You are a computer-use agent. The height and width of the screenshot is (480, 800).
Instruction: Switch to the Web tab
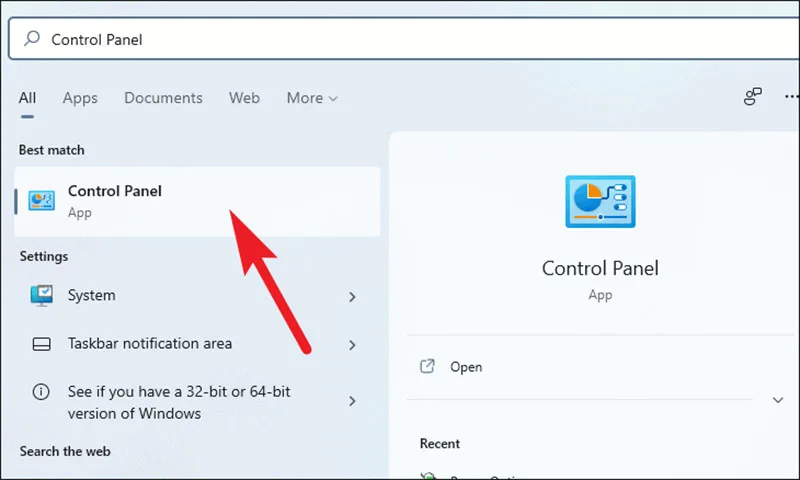click(x=244, y=98)
